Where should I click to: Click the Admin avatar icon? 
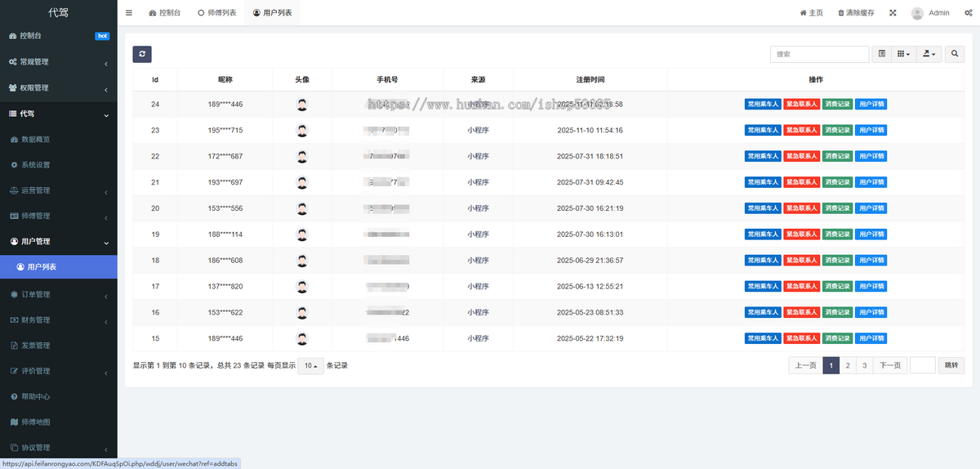click(x=917, y=13)
